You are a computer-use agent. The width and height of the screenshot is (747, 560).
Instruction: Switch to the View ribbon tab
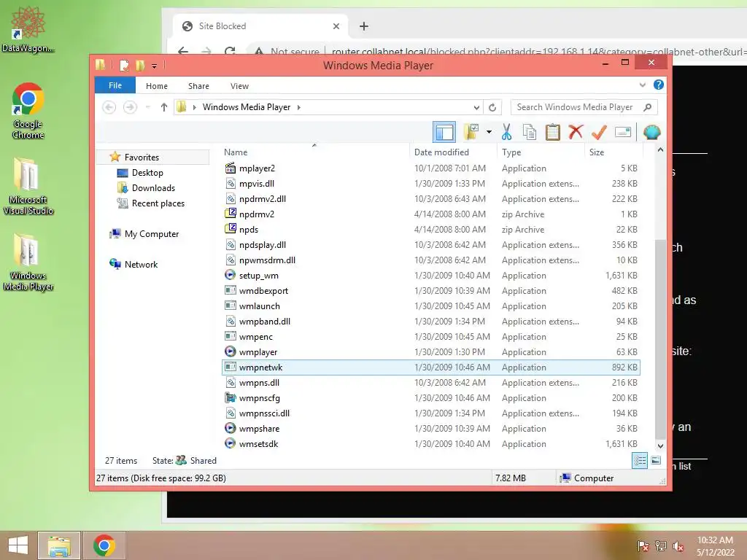click(x=239, y=86)
